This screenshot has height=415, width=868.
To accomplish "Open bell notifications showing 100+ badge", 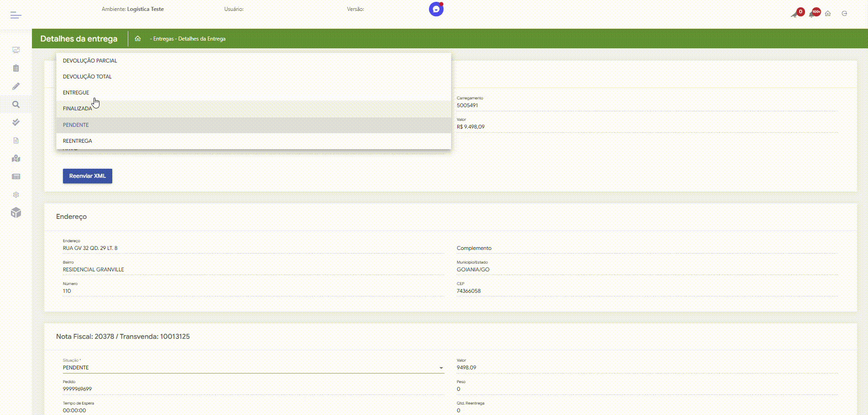I will point(813,13).
